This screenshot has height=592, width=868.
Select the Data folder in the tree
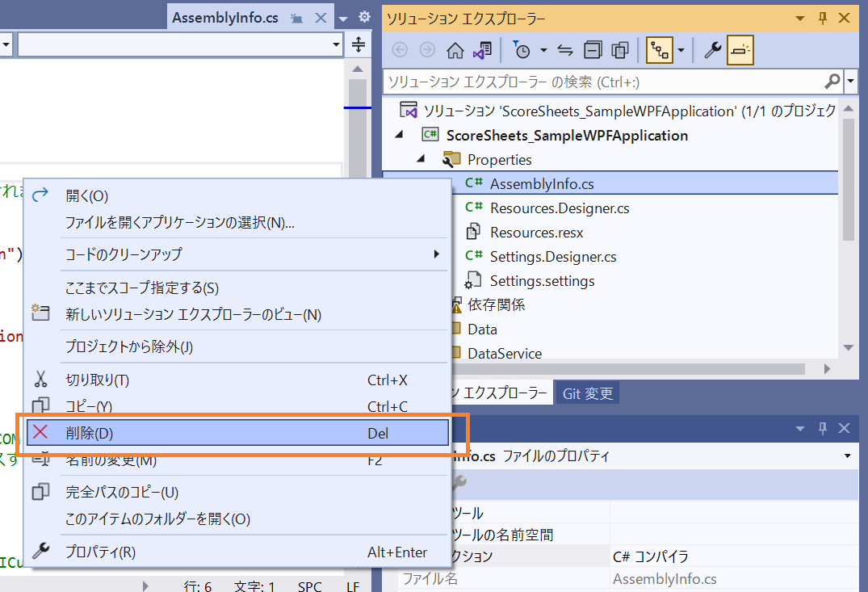click(x=482, y=330)
